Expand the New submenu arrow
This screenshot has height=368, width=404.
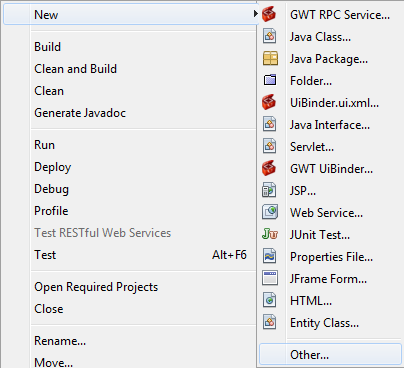click(255, 14)
